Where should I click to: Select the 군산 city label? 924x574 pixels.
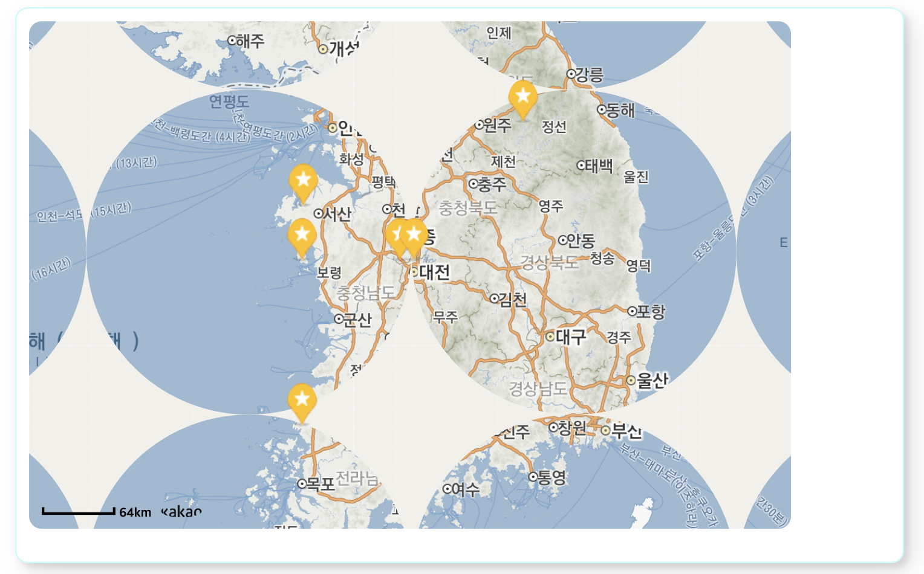pyautogui.click(x=357, y=320)
